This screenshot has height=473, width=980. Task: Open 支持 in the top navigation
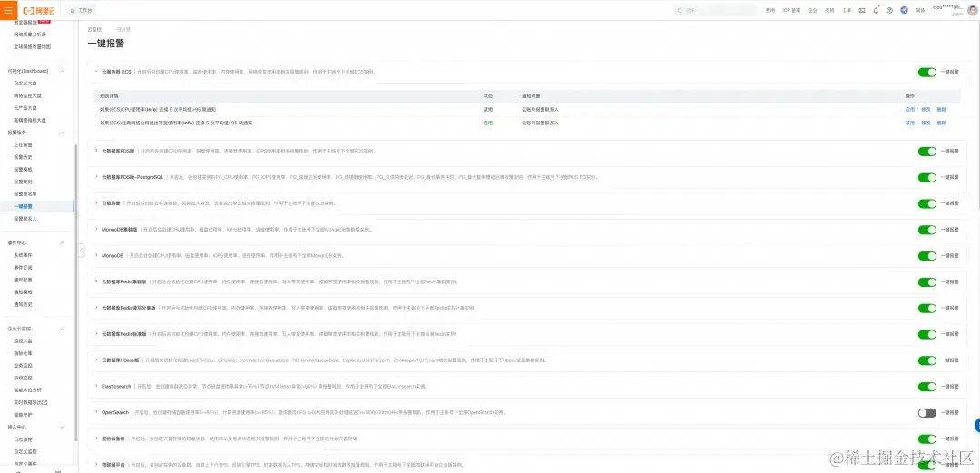click(829, 11)
